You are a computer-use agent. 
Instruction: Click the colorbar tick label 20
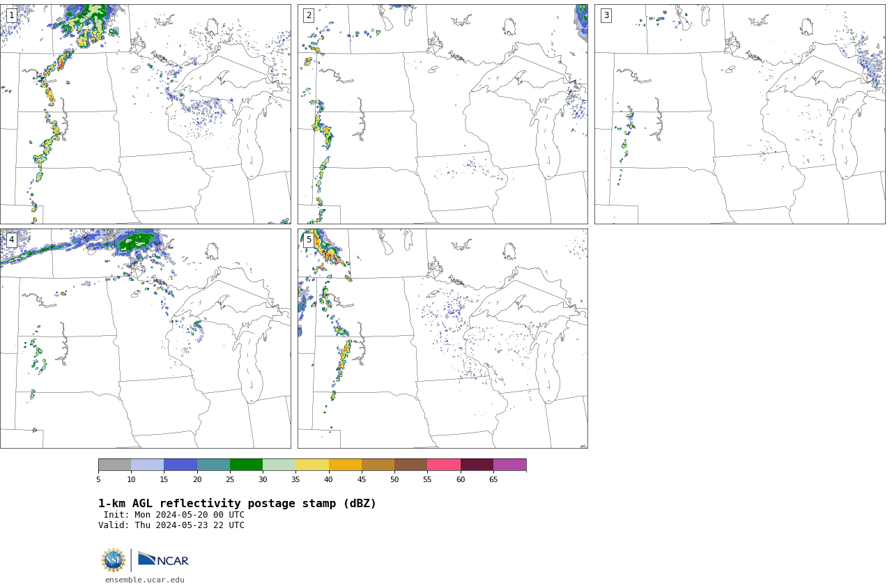click(197, 479)
